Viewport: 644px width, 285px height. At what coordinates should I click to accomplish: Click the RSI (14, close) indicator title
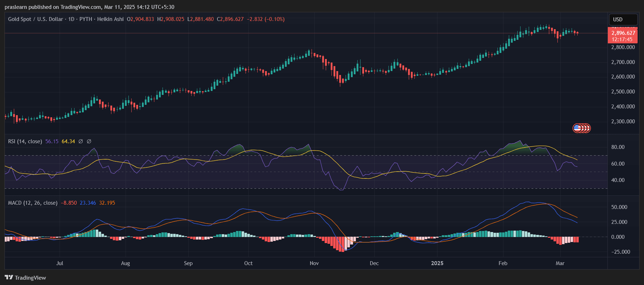click(x=25, y=141)
